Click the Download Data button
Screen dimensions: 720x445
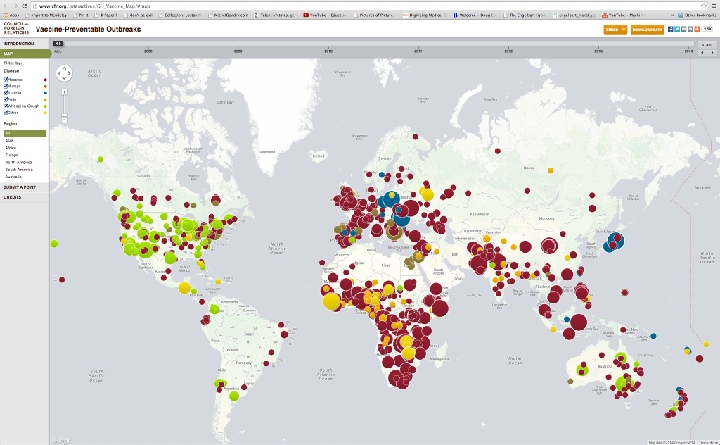click(x=648, y=29)
